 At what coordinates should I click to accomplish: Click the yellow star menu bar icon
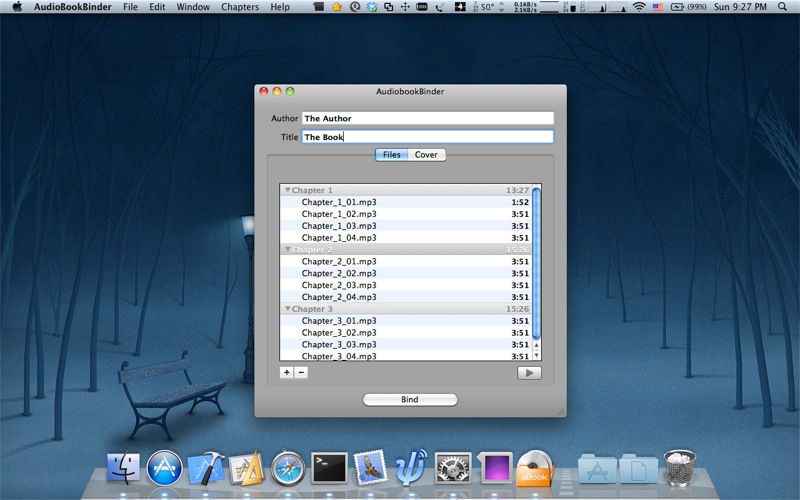coord(337,7)
